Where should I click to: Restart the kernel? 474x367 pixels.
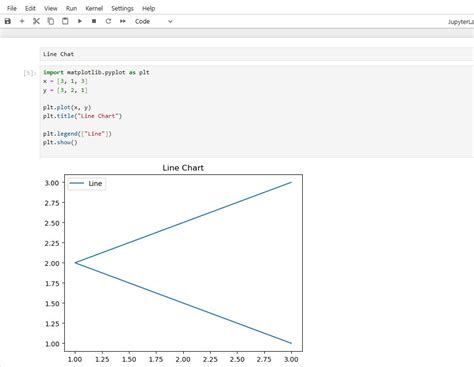click(108, 21)
